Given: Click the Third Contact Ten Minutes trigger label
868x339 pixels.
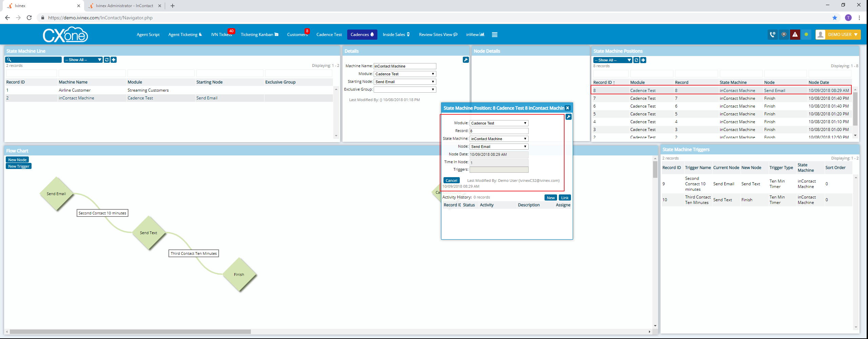Looking at the screenshot, I should point(194,253).
